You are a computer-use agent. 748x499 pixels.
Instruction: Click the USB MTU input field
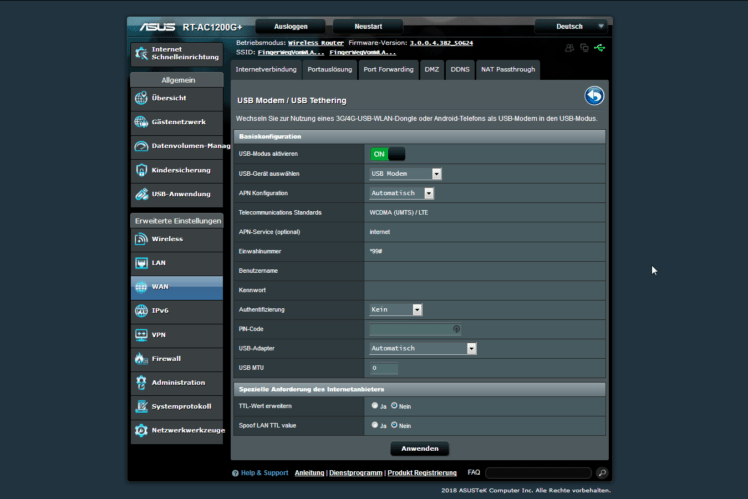click(x=384, y=368)
